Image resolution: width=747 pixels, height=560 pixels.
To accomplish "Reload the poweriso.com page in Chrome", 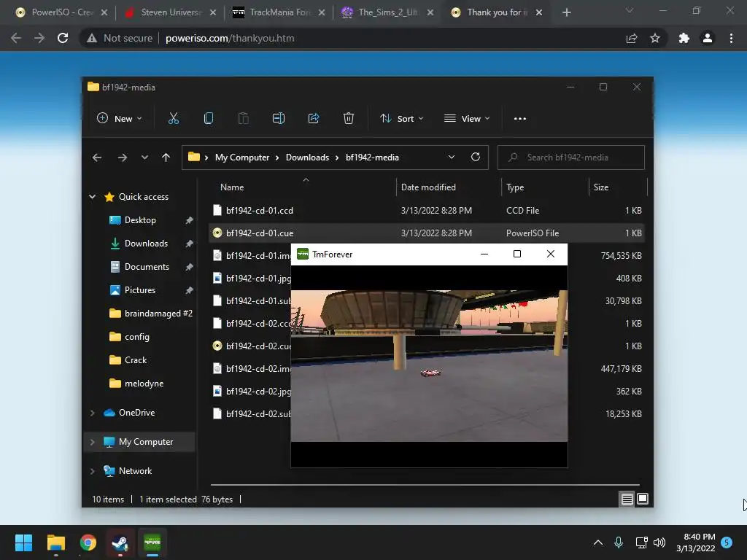I will coord(63,38).
